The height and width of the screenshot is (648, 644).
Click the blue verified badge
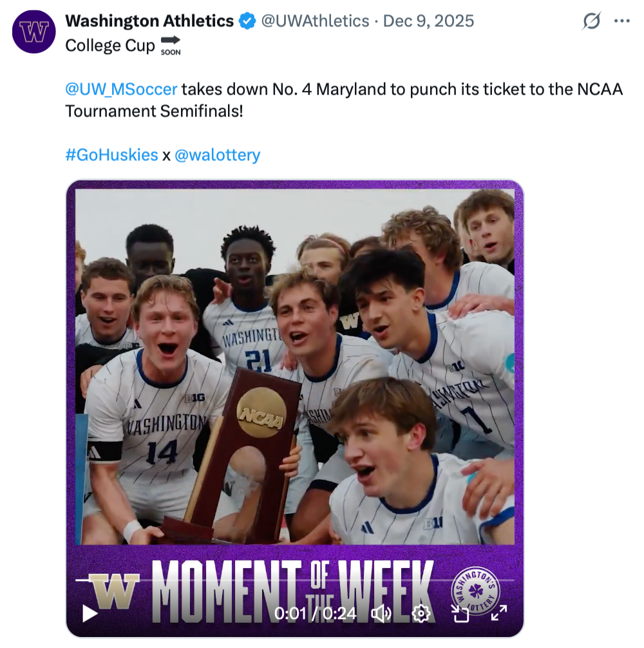[x=247, y=21]
